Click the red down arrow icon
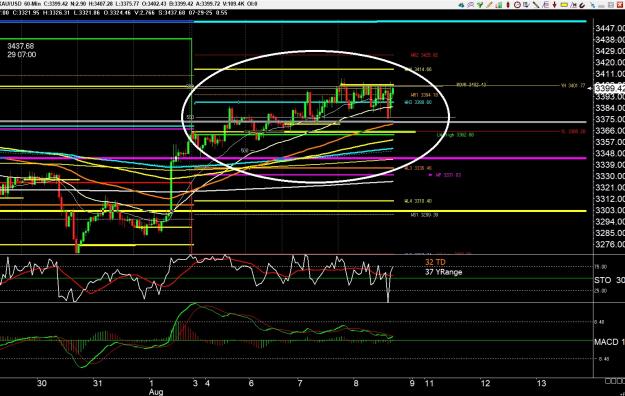The height and width of the screenshot is (396, 625). point(554,5)
